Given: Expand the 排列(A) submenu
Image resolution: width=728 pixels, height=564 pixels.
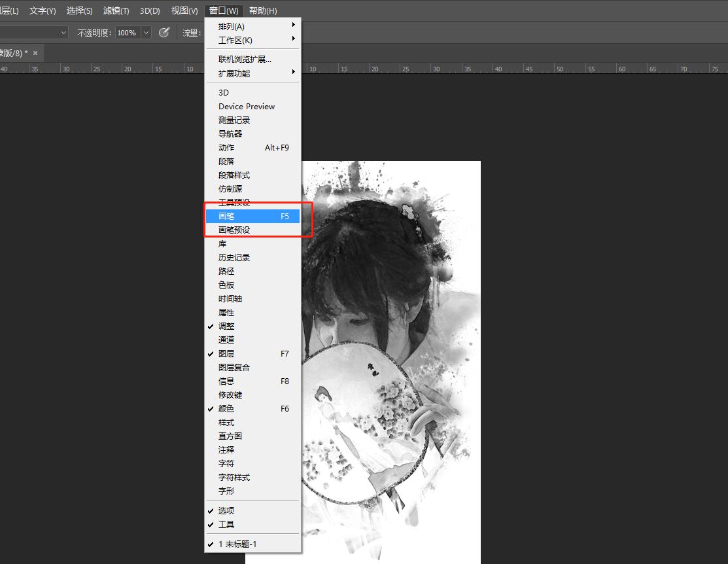Looking at the screenshot, I should click(252, 26).
